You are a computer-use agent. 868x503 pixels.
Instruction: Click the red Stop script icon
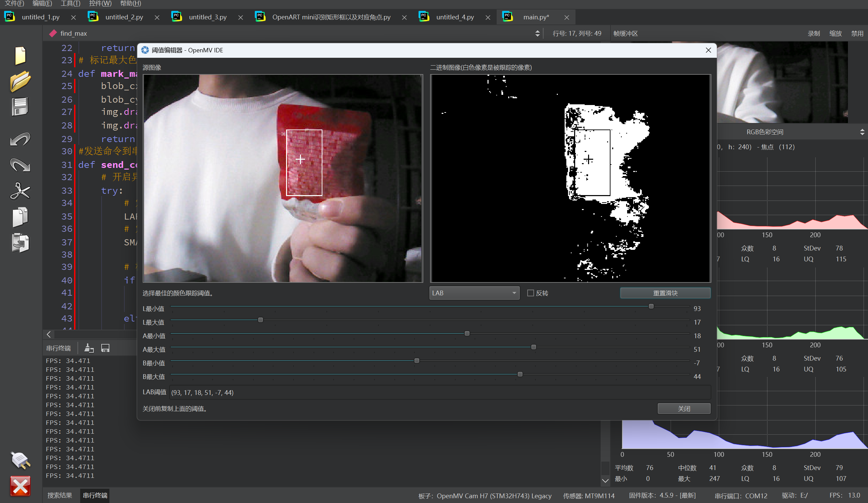20,486
